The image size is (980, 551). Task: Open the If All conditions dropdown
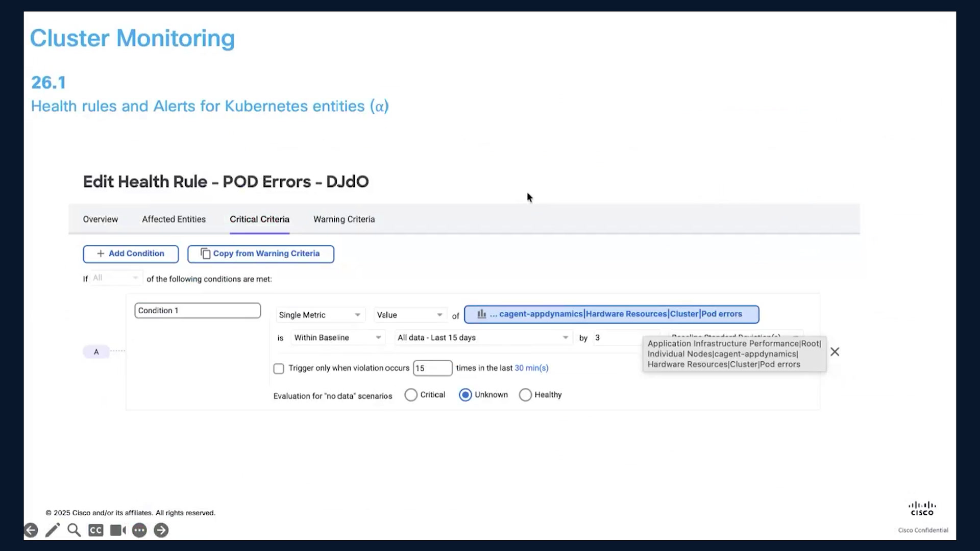pos(116,278)
